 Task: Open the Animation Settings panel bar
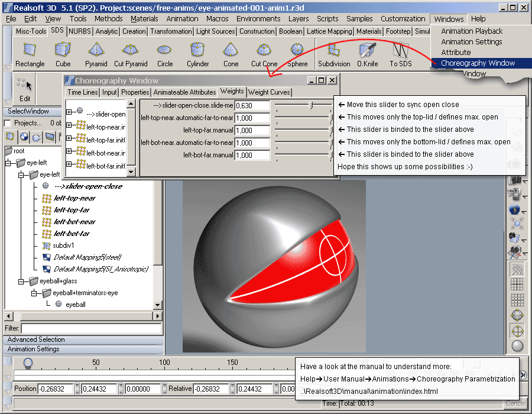click(83, 349)
